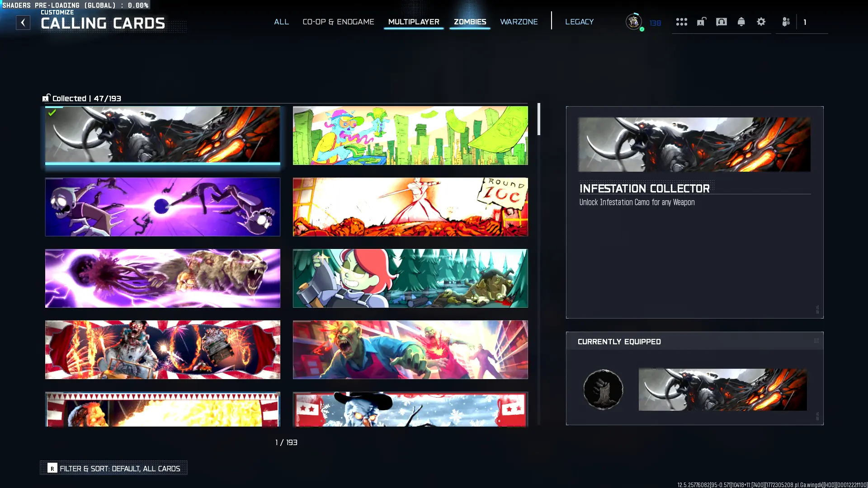The width and height of the screenshot is (868, 488).
Task: Click the equipped zombie hand emblem
Action: [x=603, y=389]
